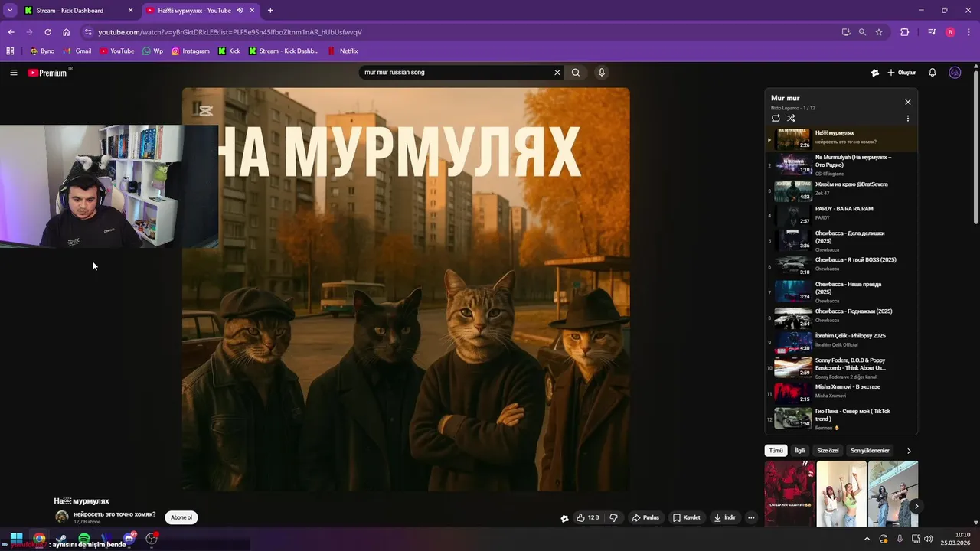Open channel нейросеть это точно хомяк?
Screen dimensions: 980x551
click(114, 514)
